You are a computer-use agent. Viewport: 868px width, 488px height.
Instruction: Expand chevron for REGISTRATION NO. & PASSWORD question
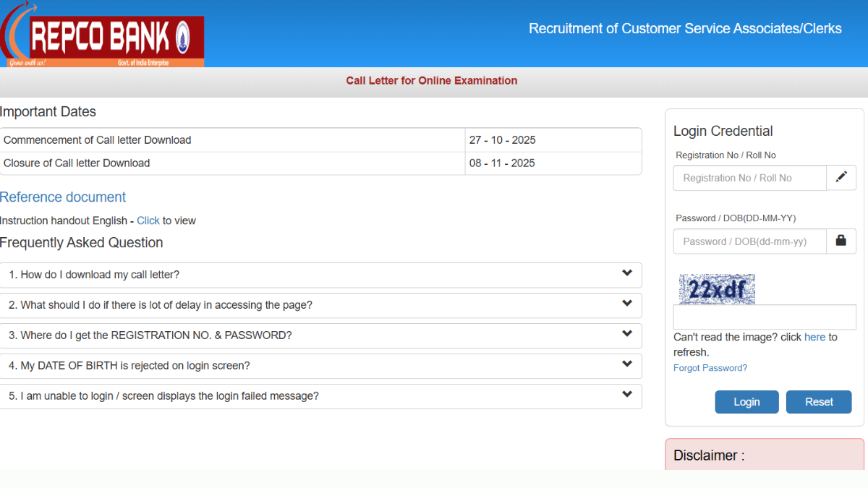tap(626, 334)
